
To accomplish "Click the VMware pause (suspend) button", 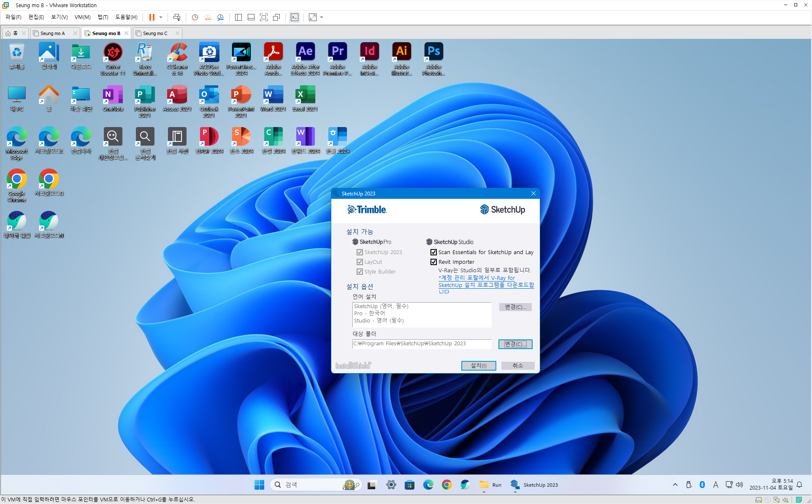I will [x=152, y=17].
